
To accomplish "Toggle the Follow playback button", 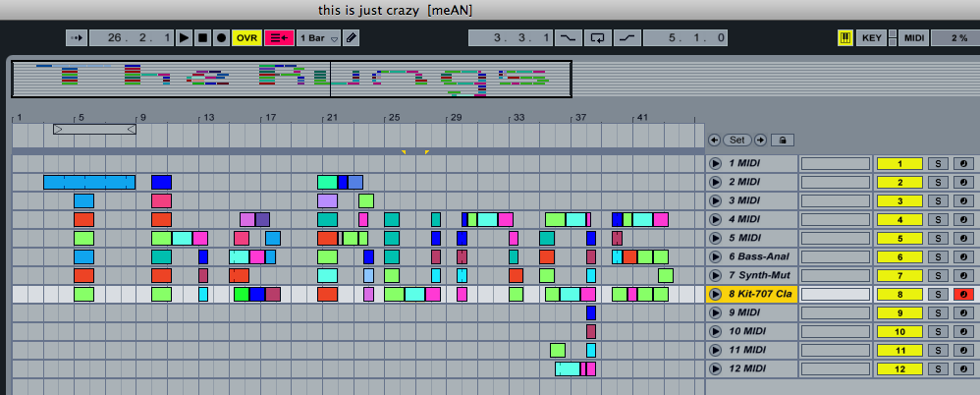I will tap(77, 37).
